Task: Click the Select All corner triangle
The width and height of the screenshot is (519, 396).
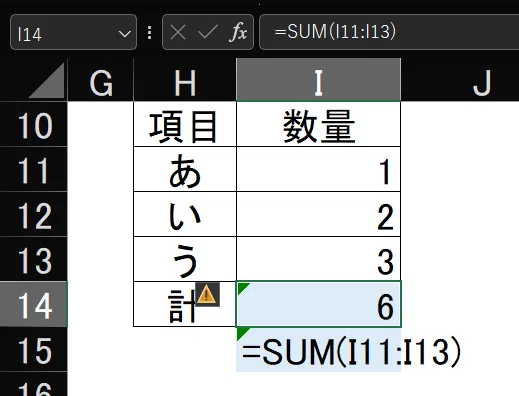Action: click(x=47, y=80)
